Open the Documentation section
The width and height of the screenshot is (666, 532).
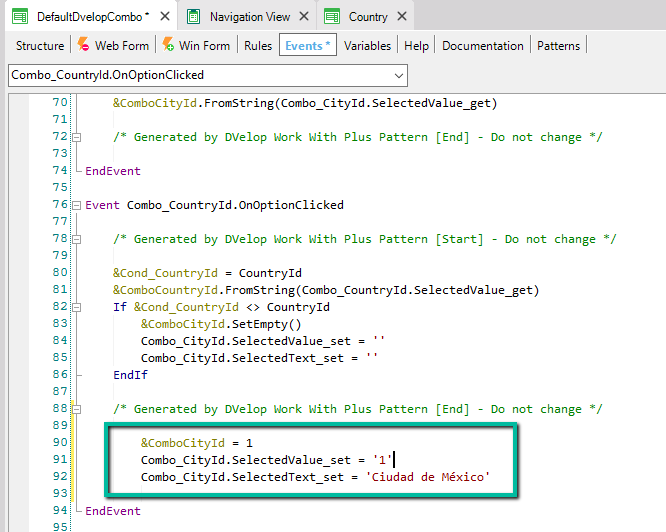coord(483,45)
